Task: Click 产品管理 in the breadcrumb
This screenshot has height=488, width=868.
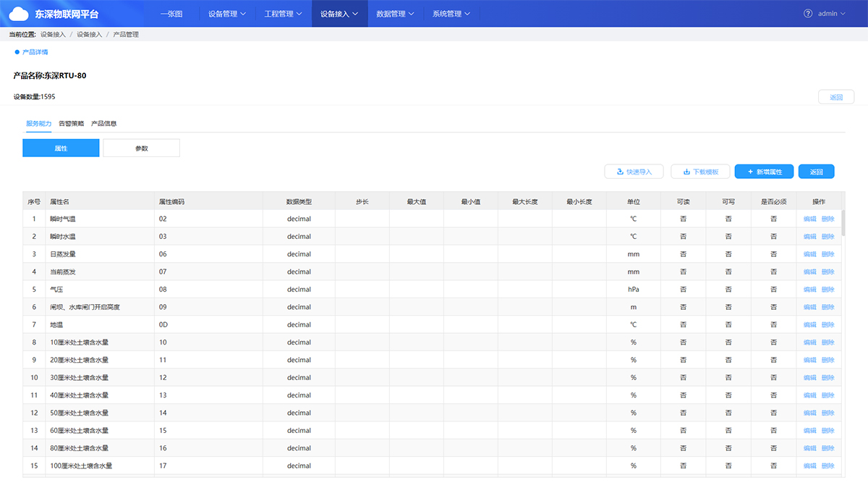Action: tap(126, 34)
